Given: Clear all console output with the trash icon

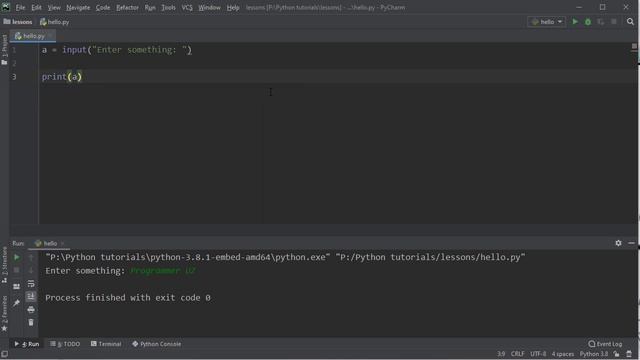Looking at the screenshot, I should tap(31, 322).
